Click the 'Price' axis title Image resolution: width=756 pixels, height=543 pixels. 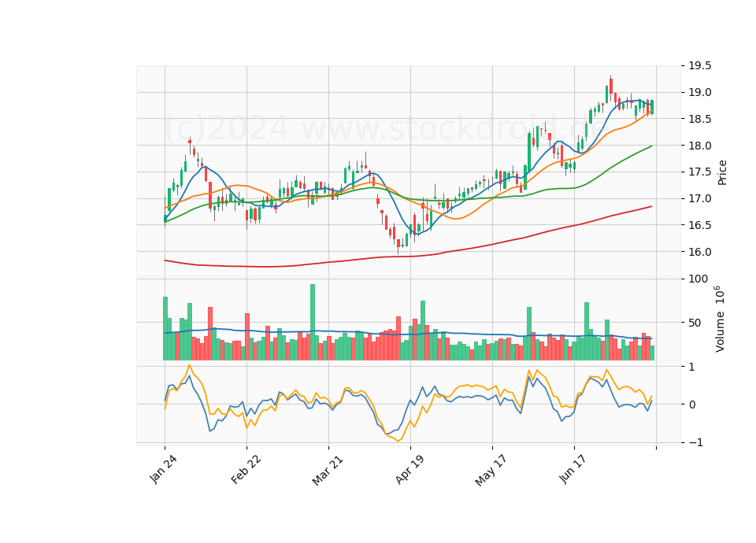coord(722,172)
